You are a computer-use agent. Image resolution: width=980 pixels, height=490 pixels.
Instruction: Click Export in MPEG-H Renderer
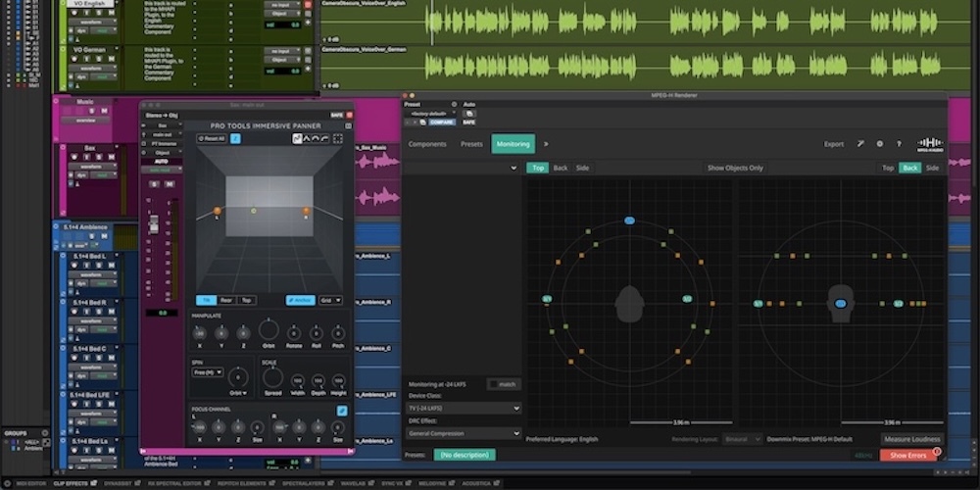pyautogui.click(x=834, y=144)
